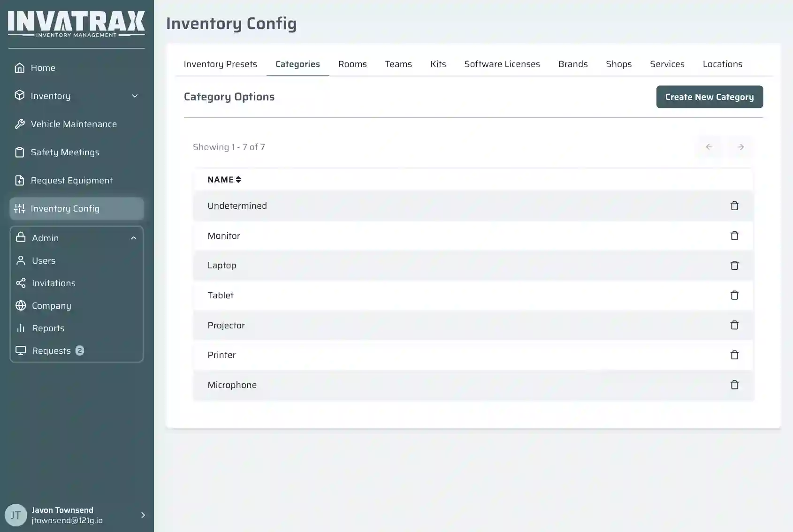Switch to the Software Licenses tab
Image resolution: width=793 pixels, height=532 pixels.
[502, 64]
